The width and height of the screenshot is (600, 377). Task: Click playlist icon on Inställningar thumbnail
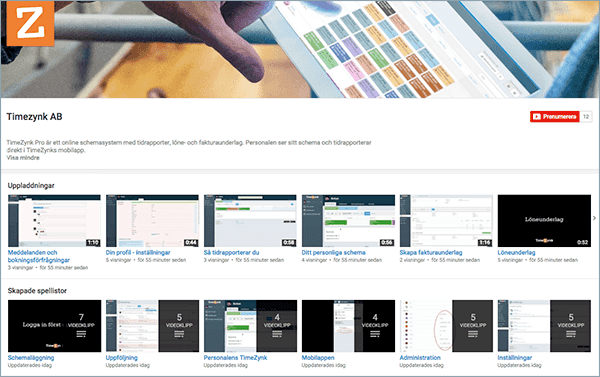point(571,334)
